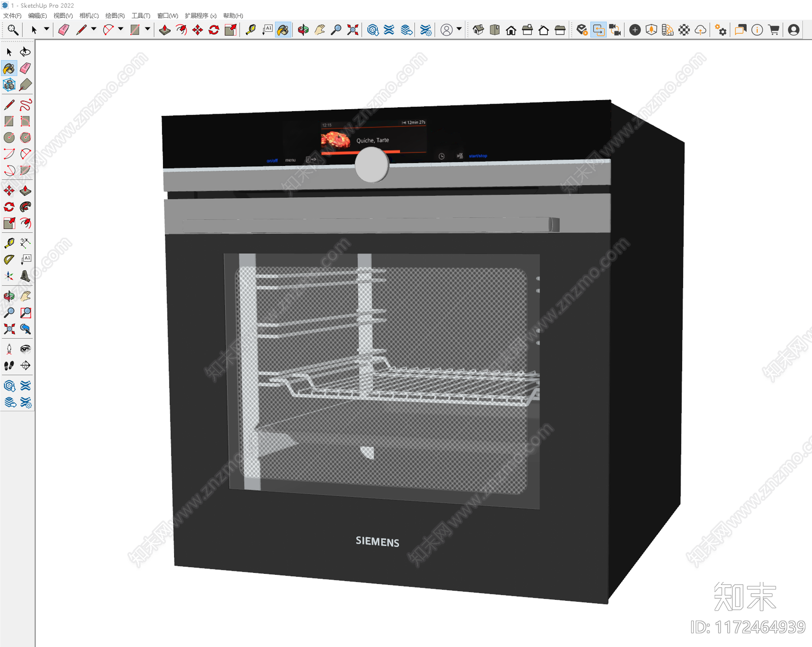The width and height of the screenshot is (812, 647).
Task: Open the shopping cart icon
Action: point(773,30)
